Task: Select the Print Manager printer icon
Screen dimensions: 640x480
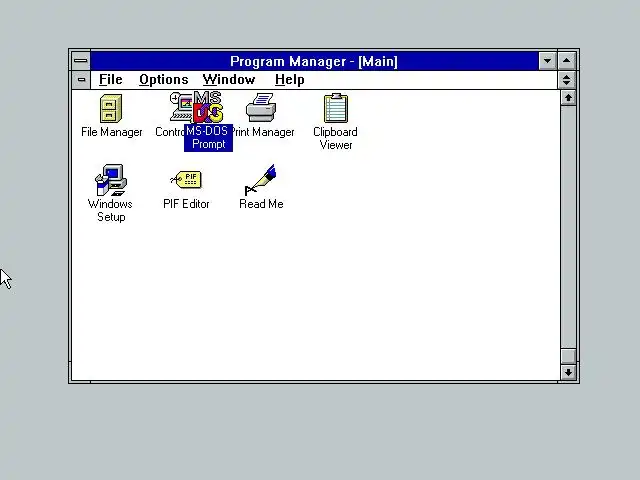Action: coord(261,107)
